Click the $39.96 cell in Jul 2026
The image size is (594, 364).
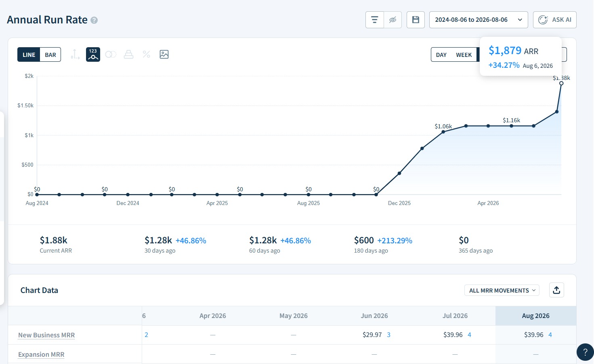(x=453, y=335)
